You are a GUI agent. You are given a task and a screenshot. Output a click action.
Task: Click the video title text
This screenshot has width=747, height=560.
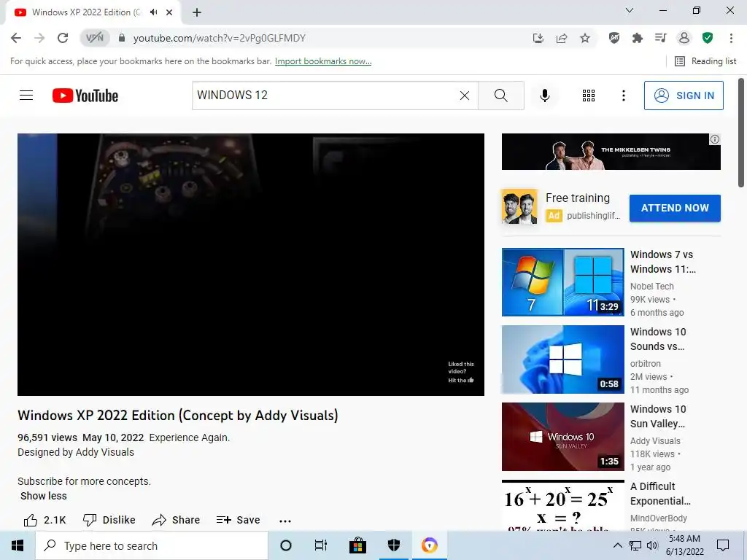pyautogui.click(x=178, y=415)
